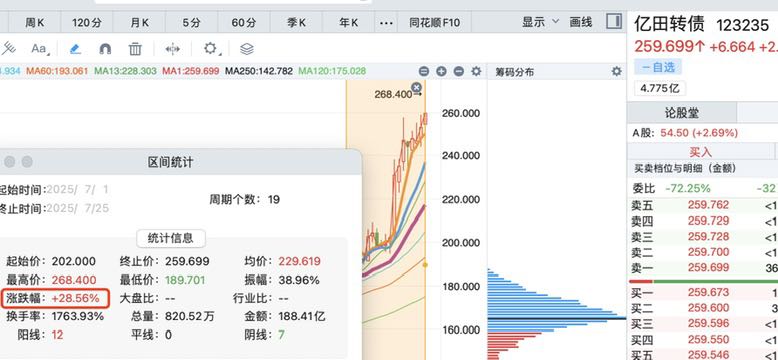Click the MA13:228.303 indicator label
778x360 pixels.
pyautogui.click(x=126, y=71)
